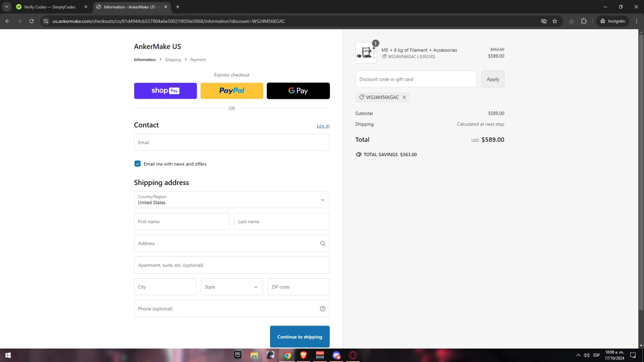
Task: Click the Discount code or gift card field
Action: [x=416, y=79]
